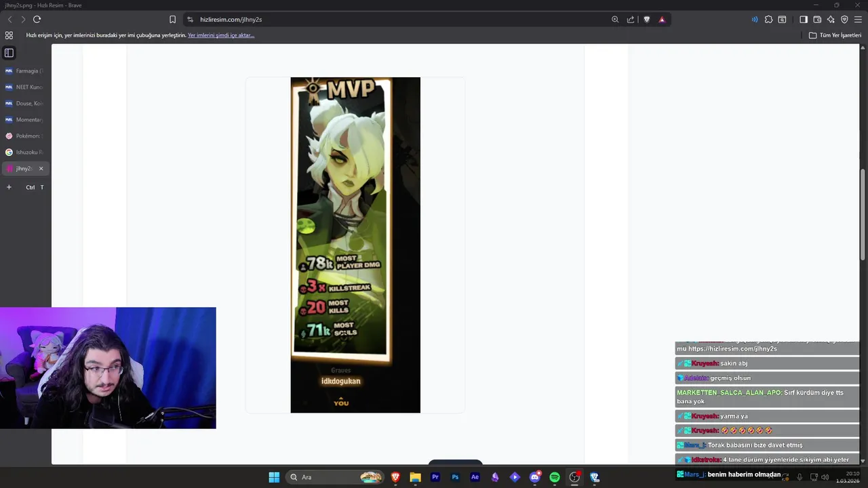Close the jlhny2s tab
This screenshot has width=868, height=488.
(41, 169)
